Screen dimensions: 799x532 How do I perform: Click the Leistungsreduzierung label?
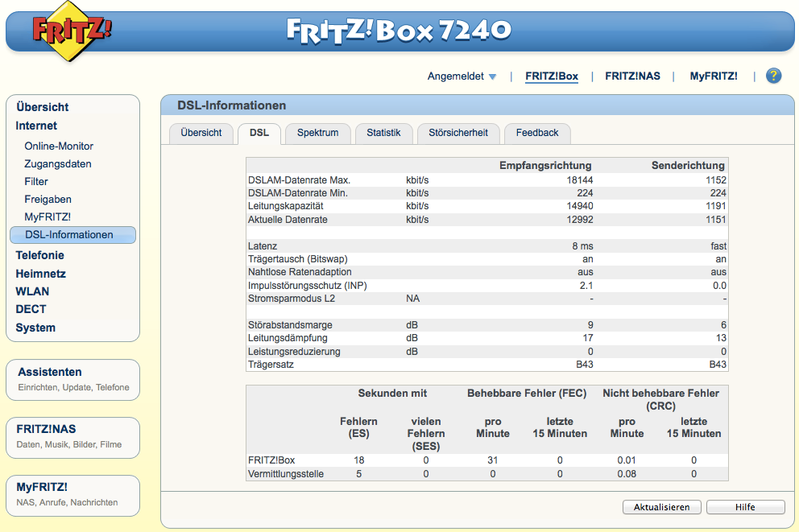[x=294, y=351]
